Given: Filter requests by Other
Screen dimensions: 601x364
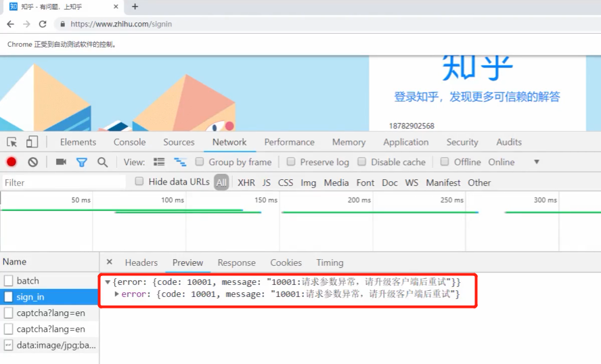Looking at the screenshot, I should click(x=479, y=183).
